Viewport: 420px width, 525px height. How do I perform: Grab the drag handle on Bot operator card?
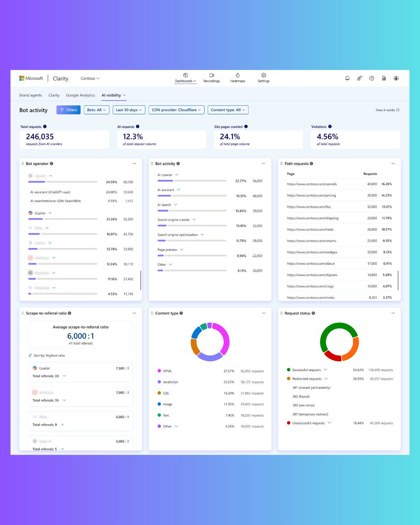23,164
